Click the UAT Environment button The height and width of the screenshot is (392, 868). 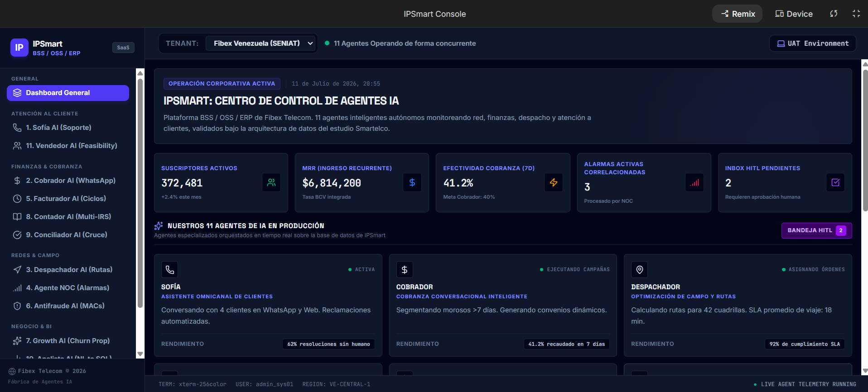[x=813, y=43]
